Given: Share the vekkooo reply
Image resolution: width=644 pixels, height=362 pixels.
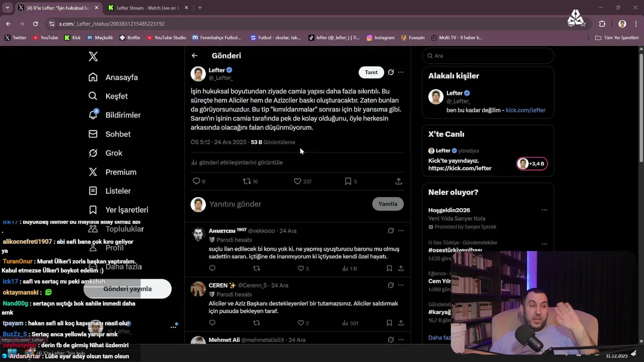Looking at the screenshot, I should (x=401, y=268).
